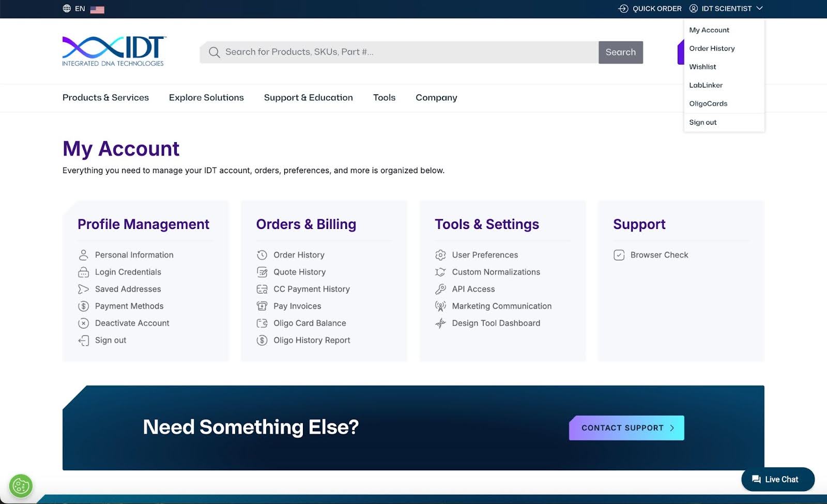Open the Oligo Card Balance link
This screenshot has width=827, height=504.
coord(310,323)
